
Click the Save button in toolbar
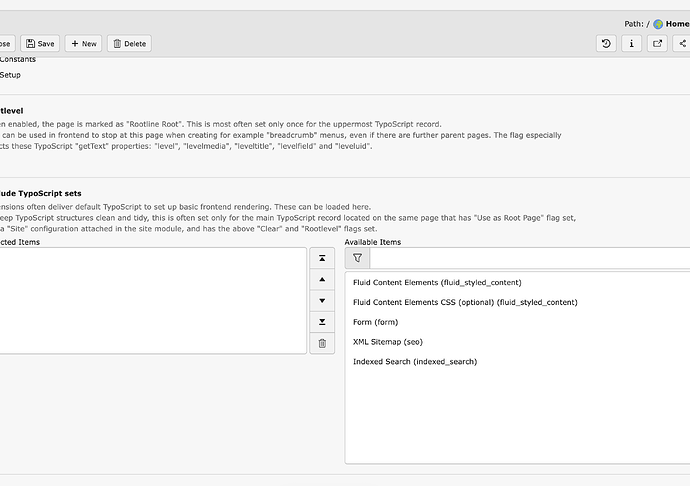(40, 44)
